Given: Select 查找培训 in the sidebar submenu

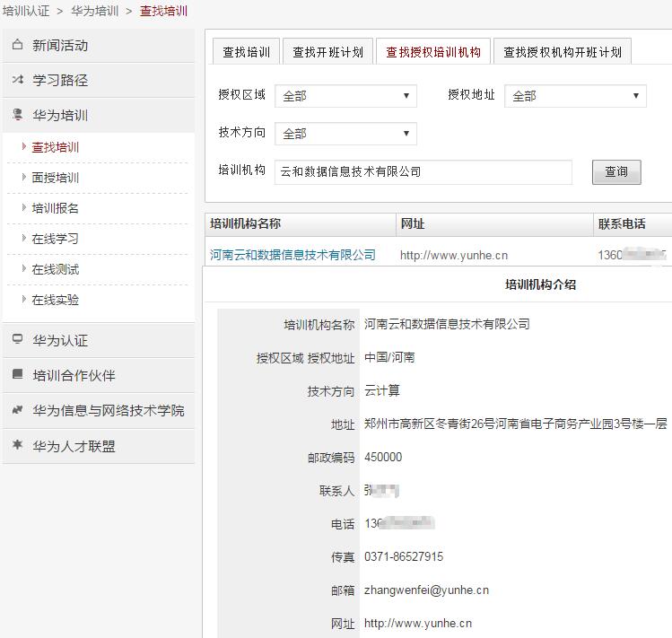Looking at the screenshot, I should tap(56, 147).
